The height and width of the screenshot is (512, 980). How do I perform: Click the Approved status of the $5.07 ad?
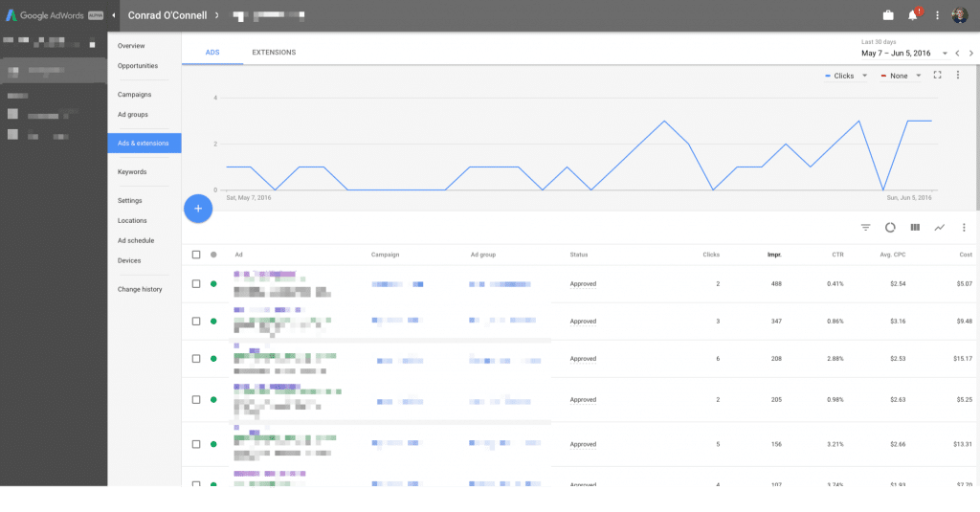(583, 284)
